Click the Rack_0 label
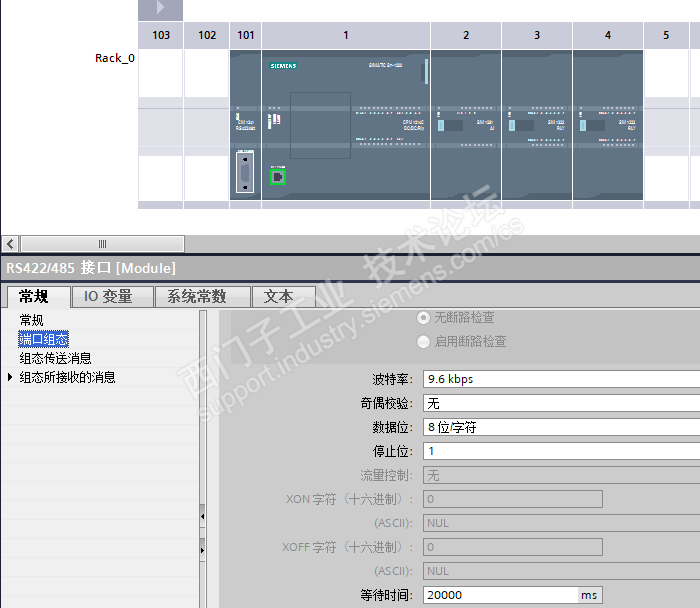Screen dimensions: 700x608 115,58
